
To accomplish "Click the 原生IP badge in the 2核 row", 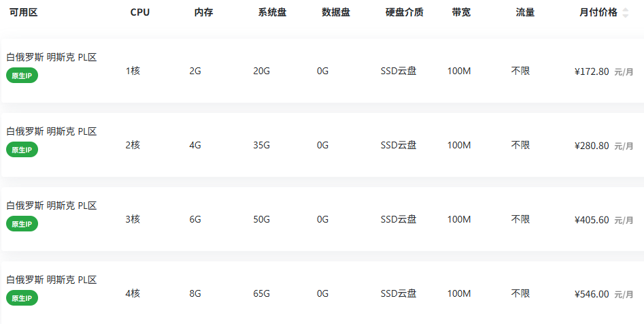I will [x=22, y=150].
